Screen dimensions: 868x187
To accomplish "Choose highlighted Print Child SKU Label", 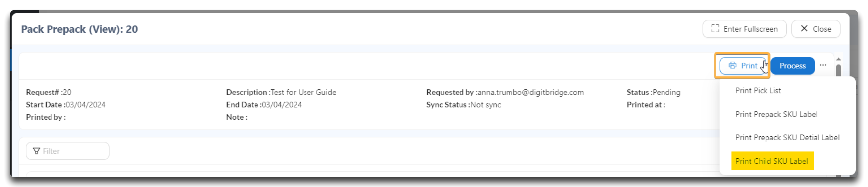I will coord(771,161).
